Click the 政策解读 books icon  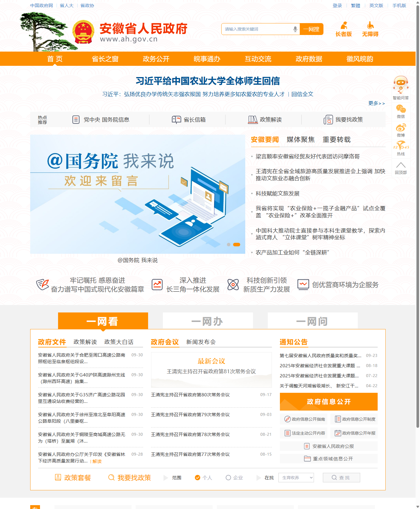click(x=253, y=119)
